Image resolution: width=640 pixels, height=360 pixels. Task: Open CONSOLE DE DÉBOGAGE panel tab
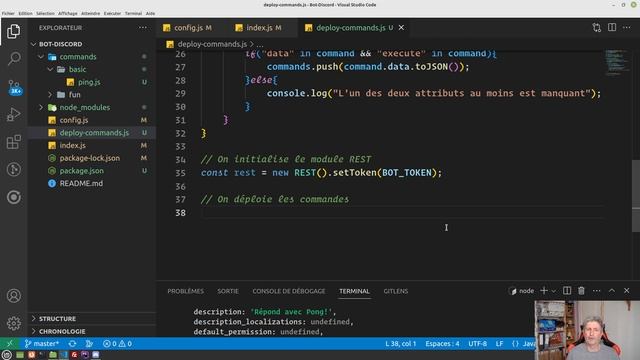(x=289, y=291)
